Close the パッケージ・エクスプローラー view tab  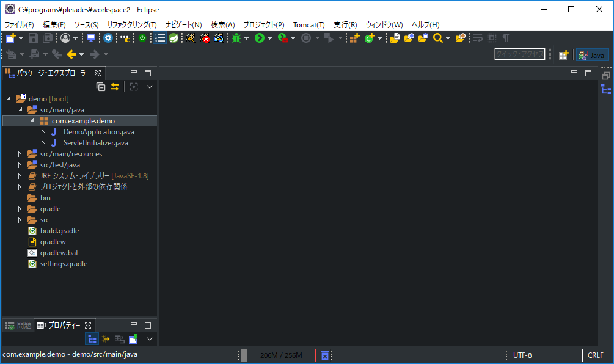click(98, 73)
